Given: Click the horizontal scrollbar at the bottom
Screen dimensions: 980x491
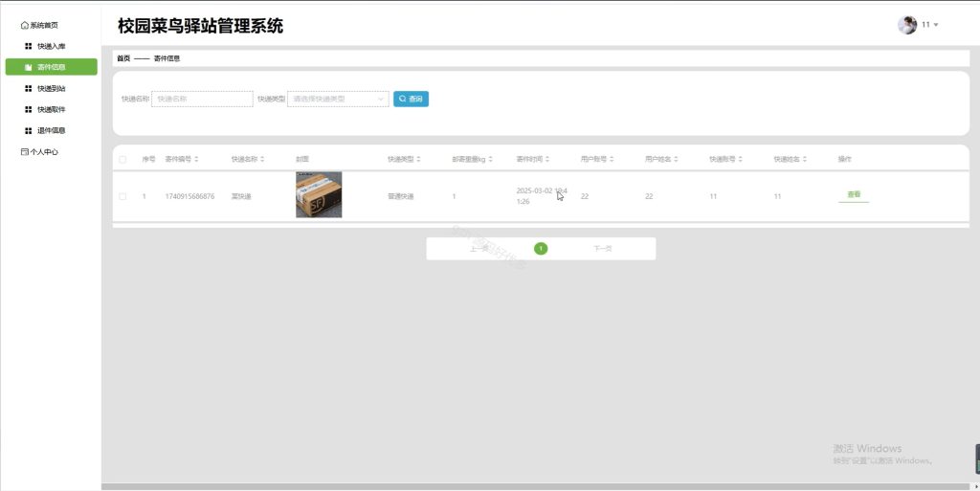Looking at the screenshot, I should pos(534,486).
